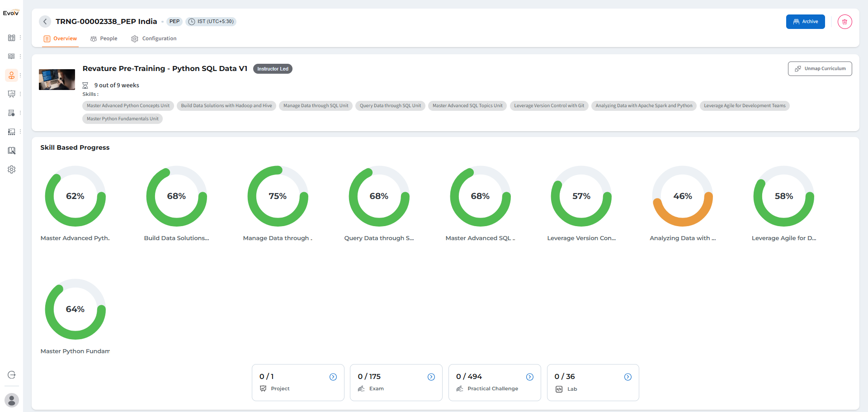Viewport: 868px width, 412px height.
Task: Expand the kebab menu beside the building gear icon
Action: (20, 113)
